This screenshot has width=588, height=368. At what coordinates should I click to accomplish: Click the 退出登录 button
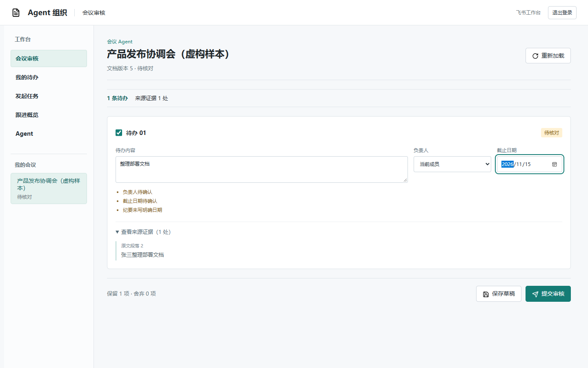click(562, 13)
